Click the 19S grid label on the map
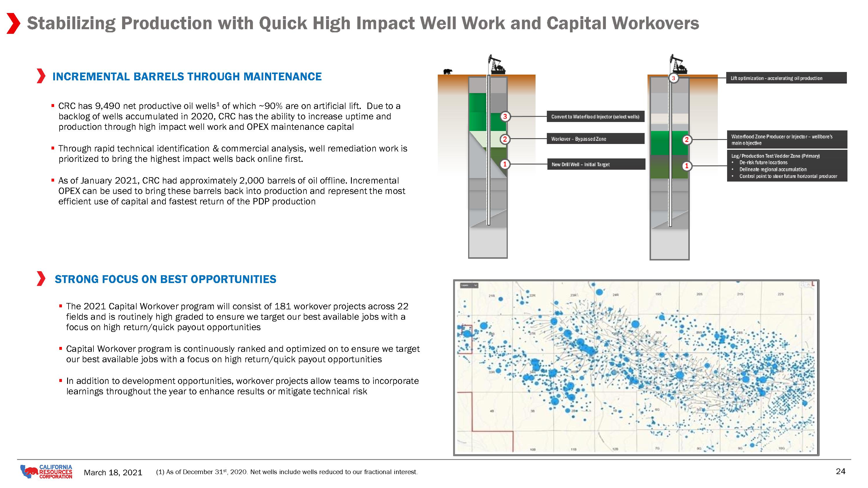868x488 pixels. pyautogui.click(x=658, y=294)
